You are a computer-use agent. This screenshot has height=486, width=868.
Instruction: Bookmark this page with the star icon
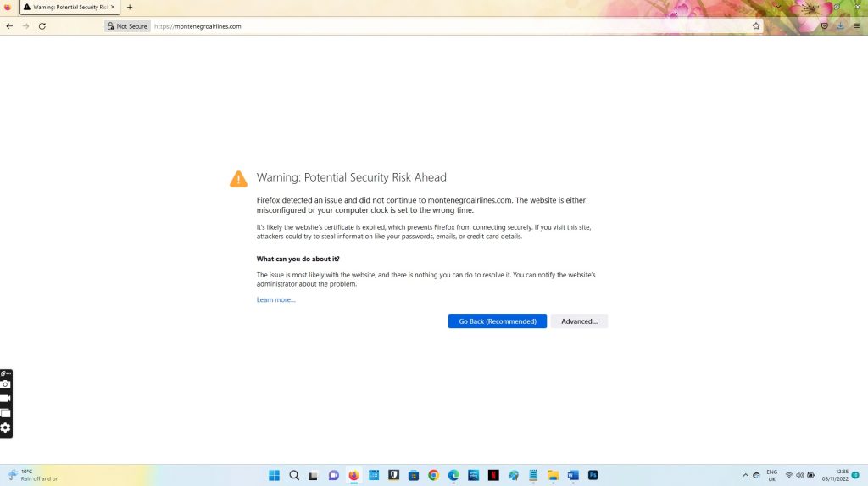pyautogui.click(x=755, y=26)
